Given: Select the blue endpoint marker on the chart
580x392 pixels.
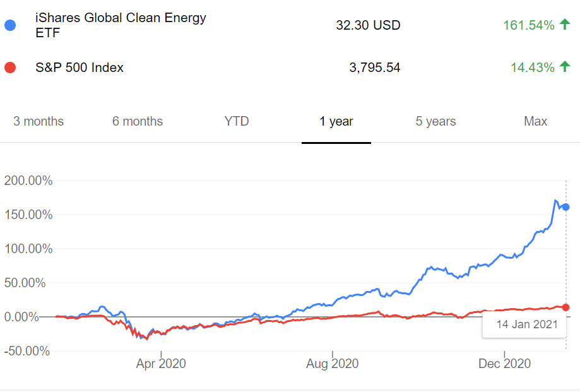Looking at the screenshot, I should (566, 206).
